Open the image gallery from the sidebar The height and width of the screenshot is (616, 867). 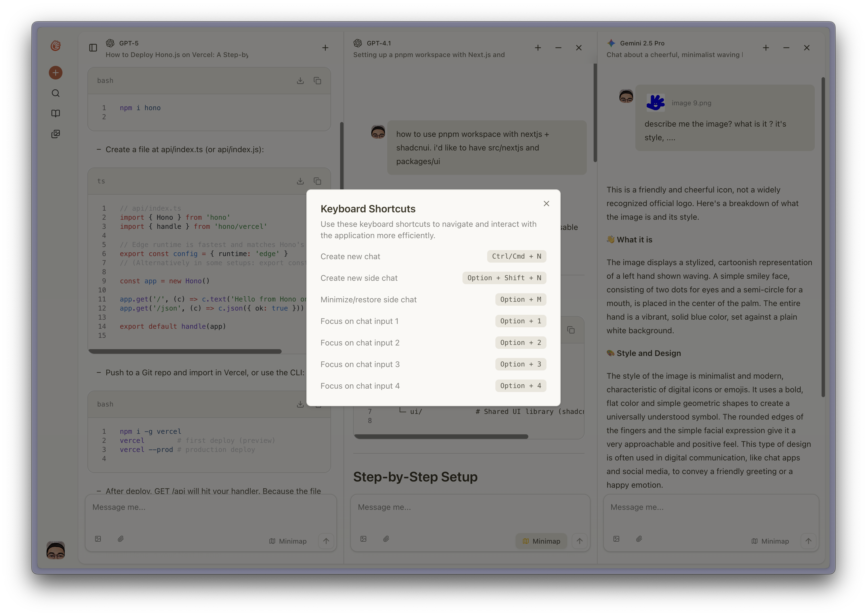(x=55, y=133)
